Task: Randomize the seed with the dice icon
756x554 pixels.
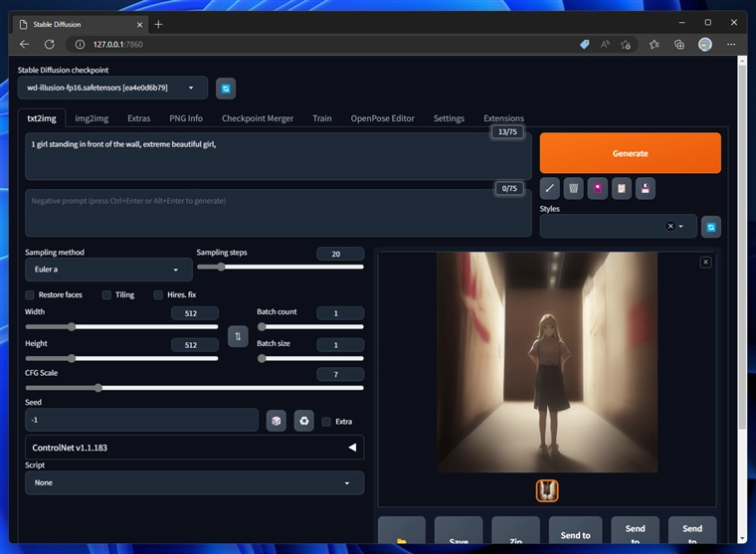Action: 277,421
